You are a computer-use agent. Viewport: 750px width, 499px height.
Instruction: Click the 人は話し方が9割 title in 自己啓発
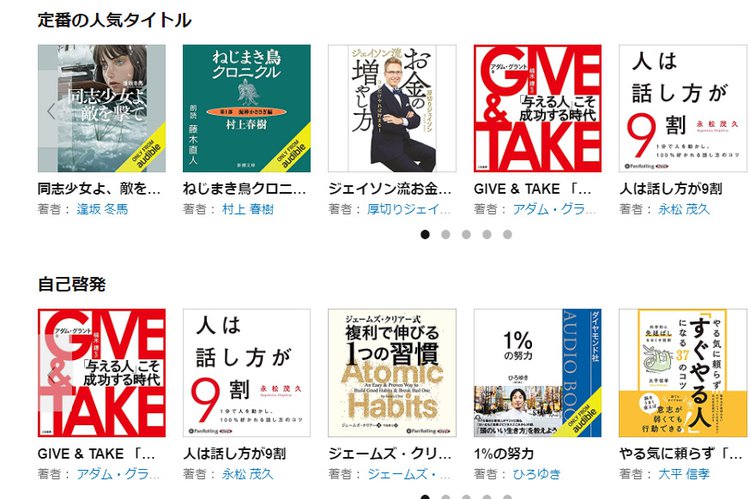tap(234, 453)
